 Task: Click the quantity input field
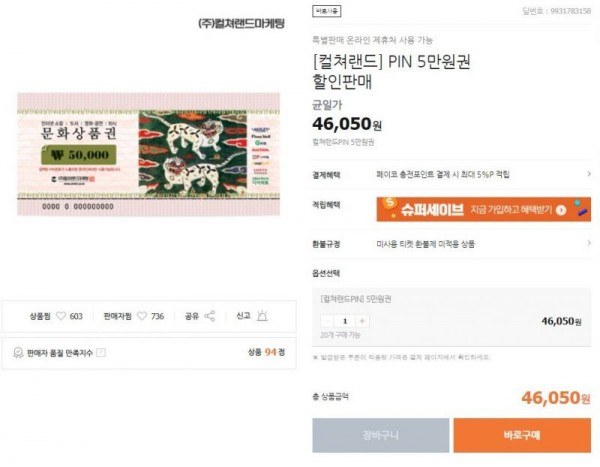[345, 321]
